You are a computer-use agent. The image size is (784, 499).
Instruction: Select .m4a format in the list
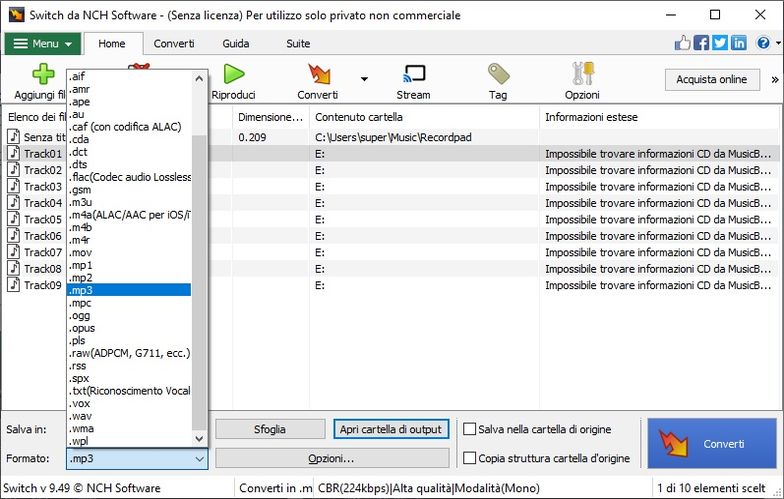coord(129,215)
